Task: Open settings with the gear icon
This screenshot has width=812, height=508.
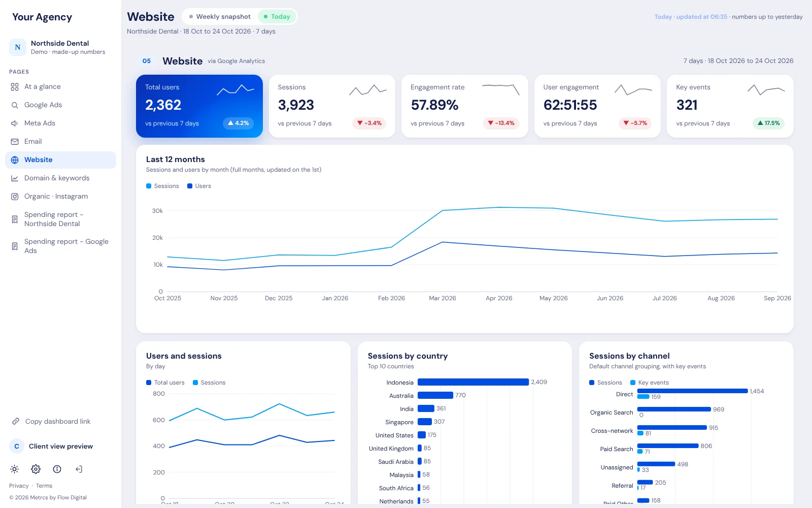Action: (36, 469)
